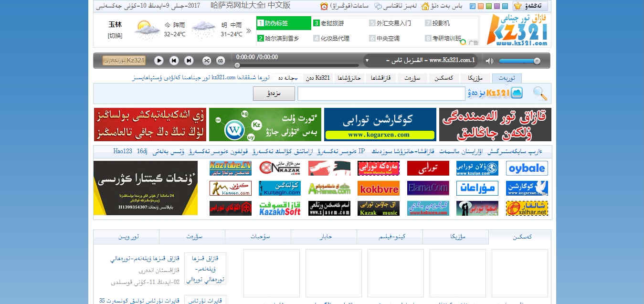Click the chat bubble feedback icon
Viewport: 644px width, 304px height.
[378, 6]
